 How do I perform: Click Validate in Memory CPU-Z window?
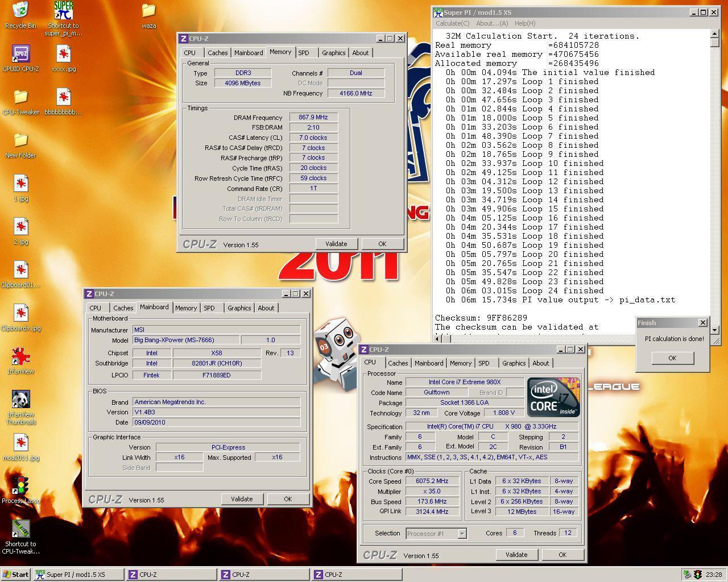click(336, 244)
